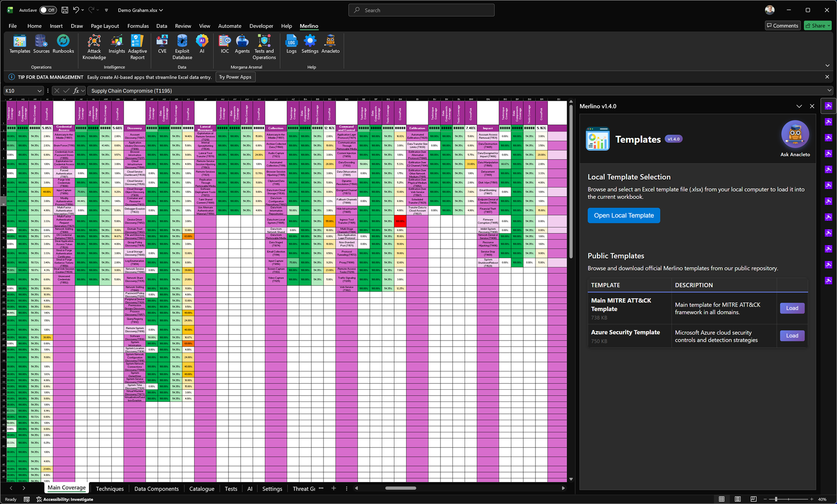Open the Merlino task pane options chevron
Screen dimensions: 837x504
[x=799, y=106]
